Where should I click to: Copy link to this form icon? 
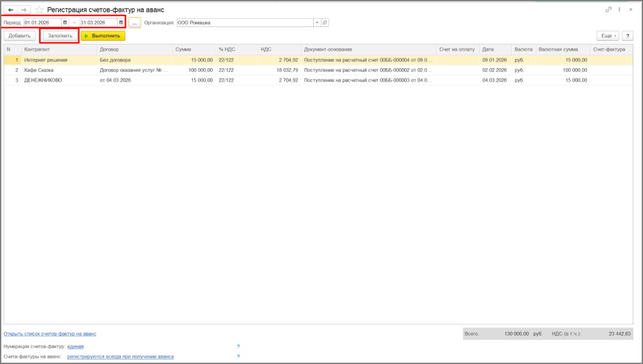(x=608, y=10)
